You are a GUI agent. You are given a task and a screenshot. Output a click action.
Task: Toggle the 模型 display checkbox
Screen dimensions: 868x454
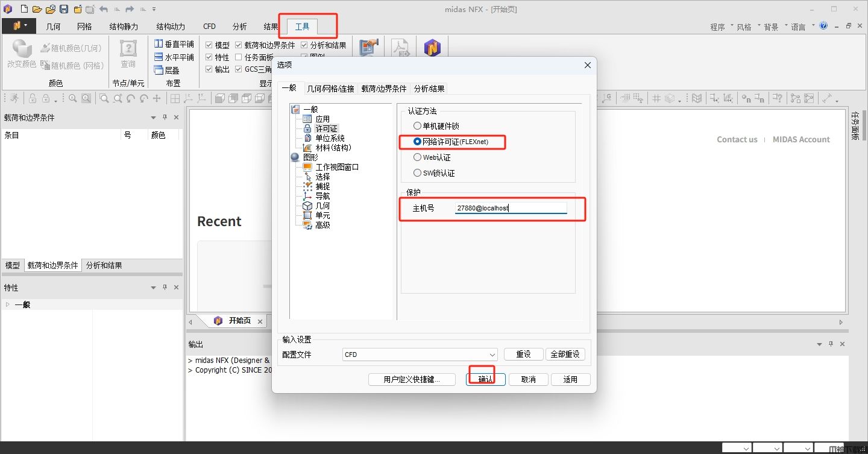(209, 45)
